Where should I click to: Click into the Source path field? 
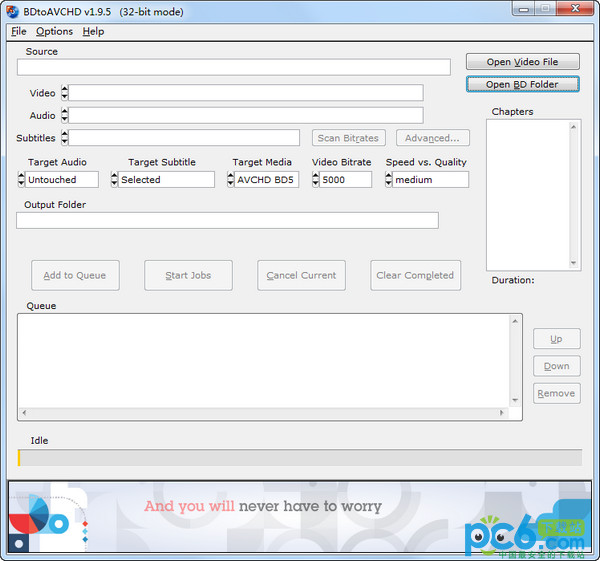[x=233, y=67]
